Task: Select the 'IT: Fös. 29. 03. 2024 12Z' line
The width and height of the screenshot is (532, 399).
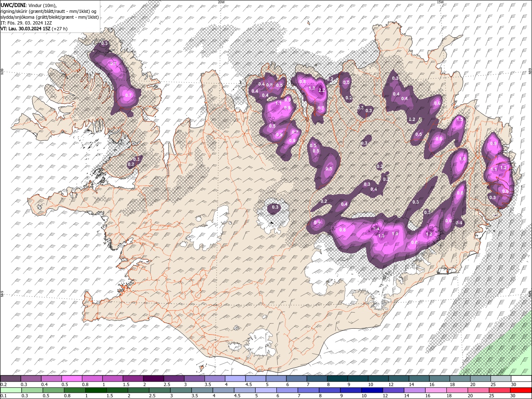Action: point(27,23)
